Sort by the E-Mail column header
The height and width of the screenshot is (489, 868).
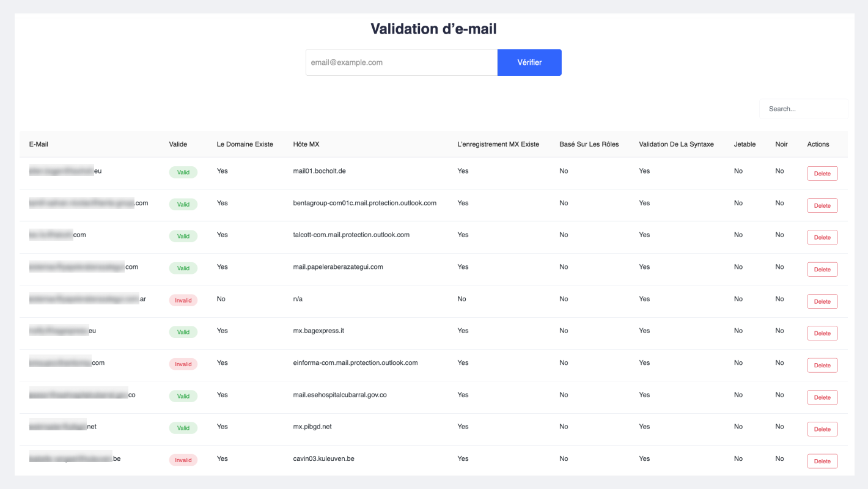[39, 144]
